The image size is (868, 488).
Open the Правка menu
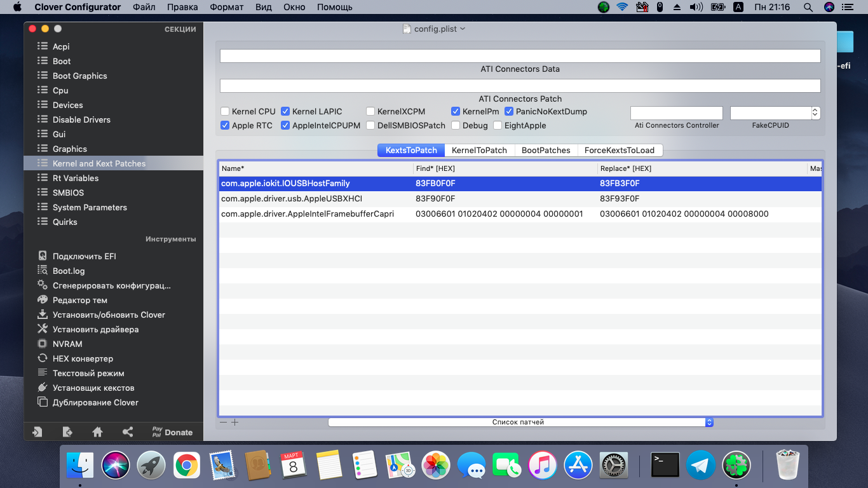pyautogui.click(x=182, y=7)
